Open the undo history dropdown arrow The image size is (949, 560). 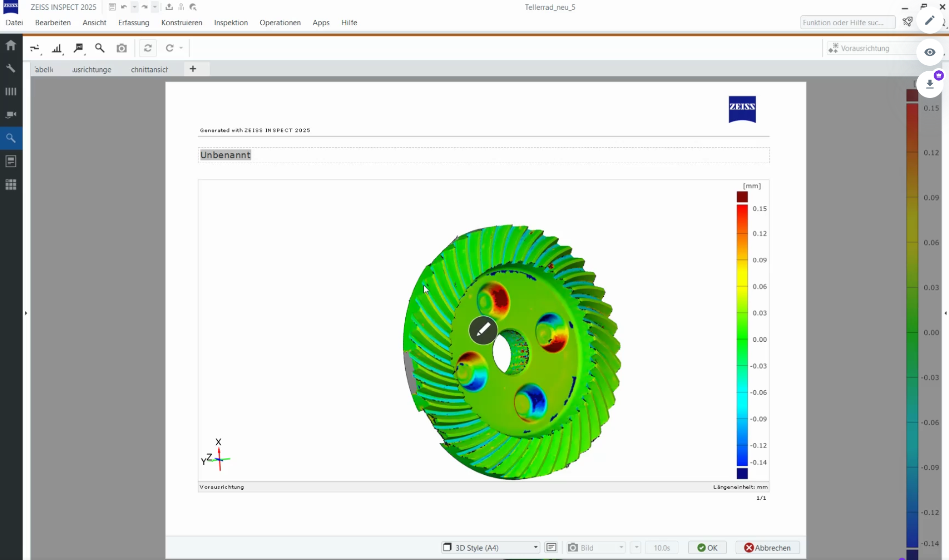pyautogui.click(x=134, y=7)
